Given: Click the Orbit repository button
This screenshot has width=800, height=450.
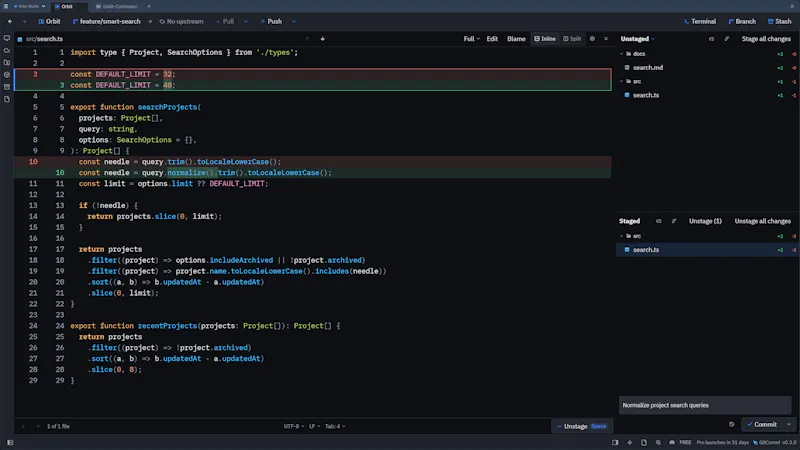Looking at the screenshot, I should point(49,21).
